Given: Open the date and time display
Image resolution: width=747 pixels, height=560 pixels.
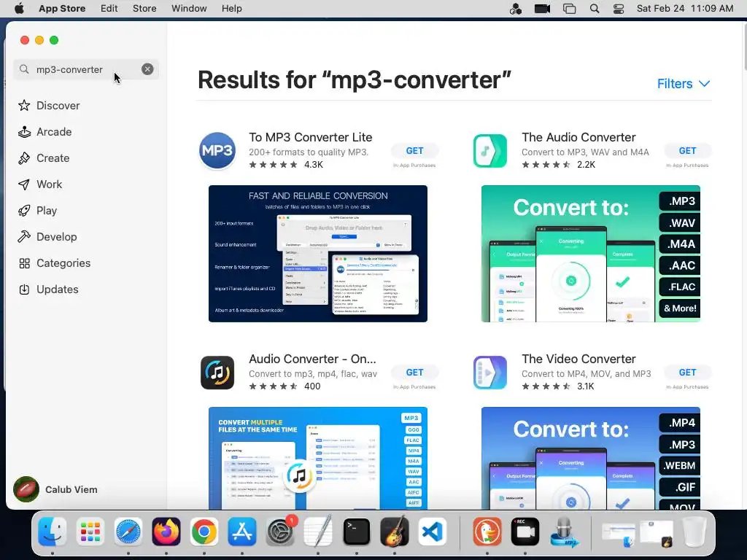Looking at the screenshot, I should (x=684, y=9).
